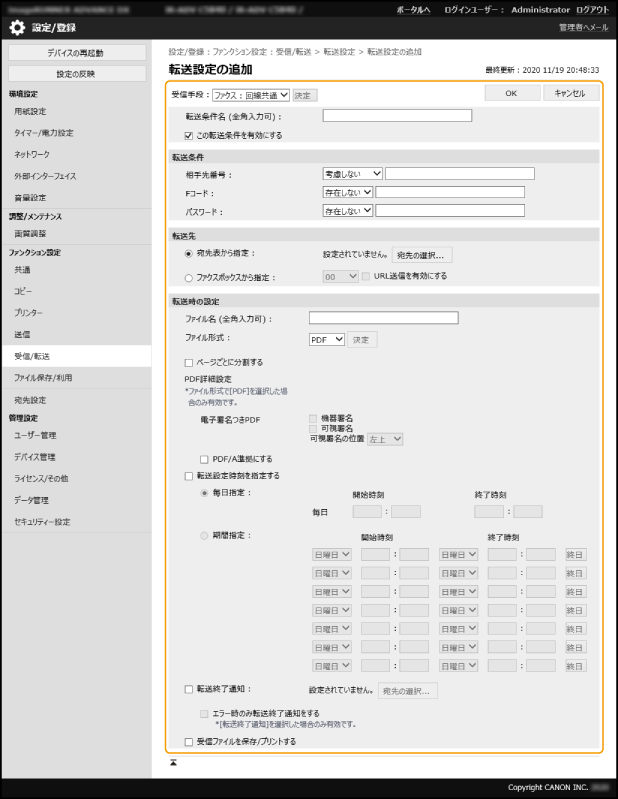
Task: Expand the 相手先番号 condition dropdown
Action: click(352, 173)
